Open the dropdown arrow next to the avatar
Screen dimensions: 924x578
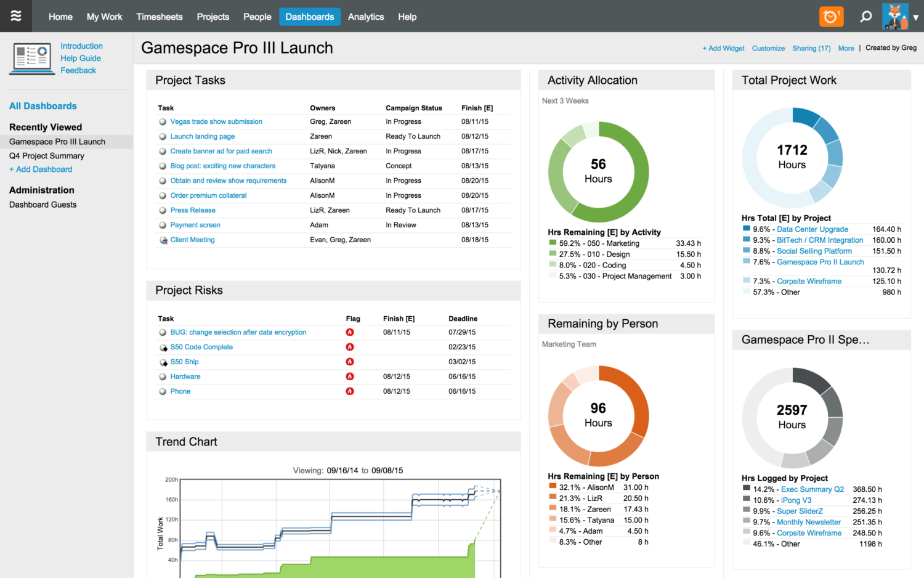pos(917,17)
